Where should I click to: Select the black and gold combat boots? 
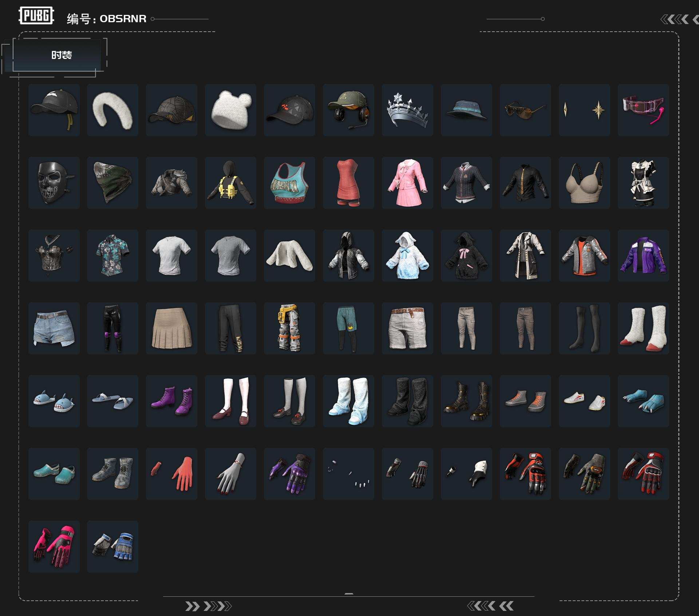click(466, 401)
